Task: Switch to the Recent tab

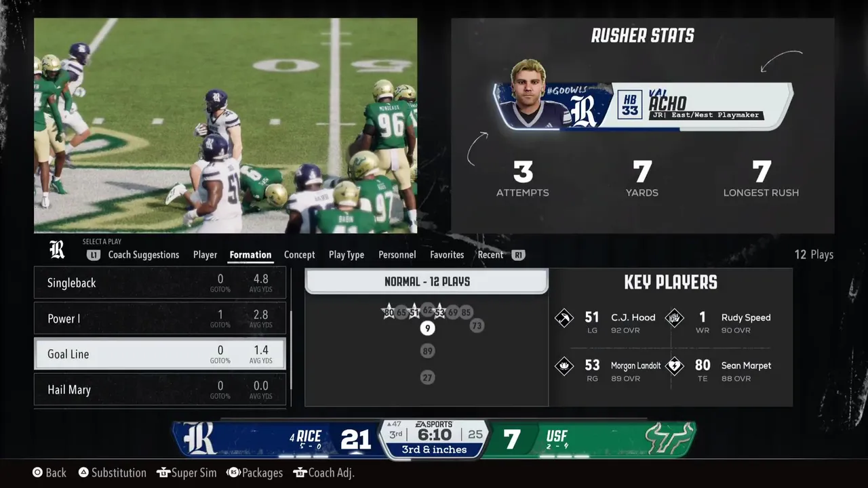Action: point(490,255)
